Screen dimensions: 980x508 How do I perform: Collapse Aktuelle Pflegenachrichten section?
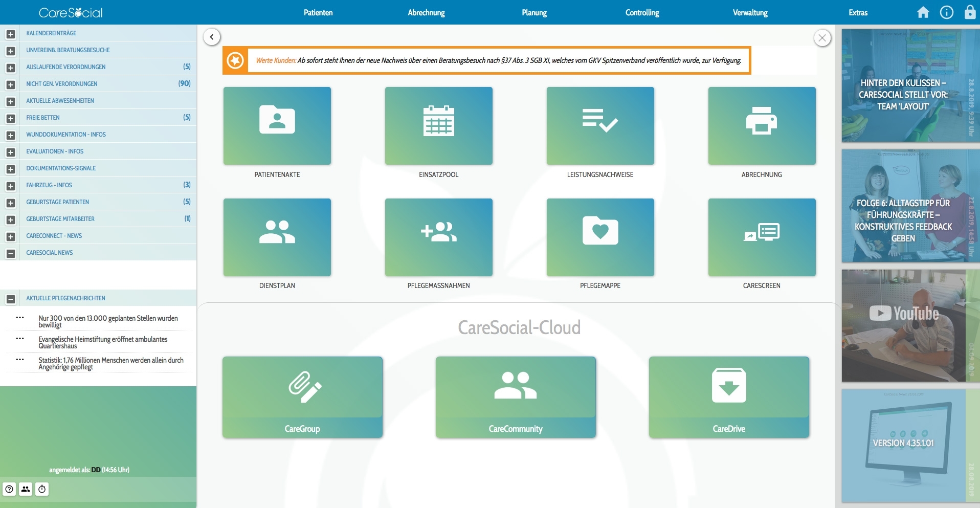10,299
